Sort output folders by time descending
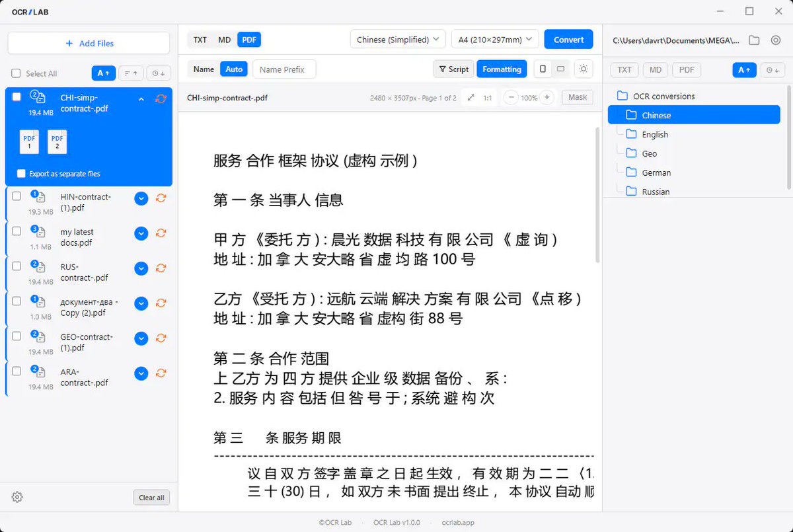Image resolution: width=793 pixels, height=532 pixels. tap(773, 69)
